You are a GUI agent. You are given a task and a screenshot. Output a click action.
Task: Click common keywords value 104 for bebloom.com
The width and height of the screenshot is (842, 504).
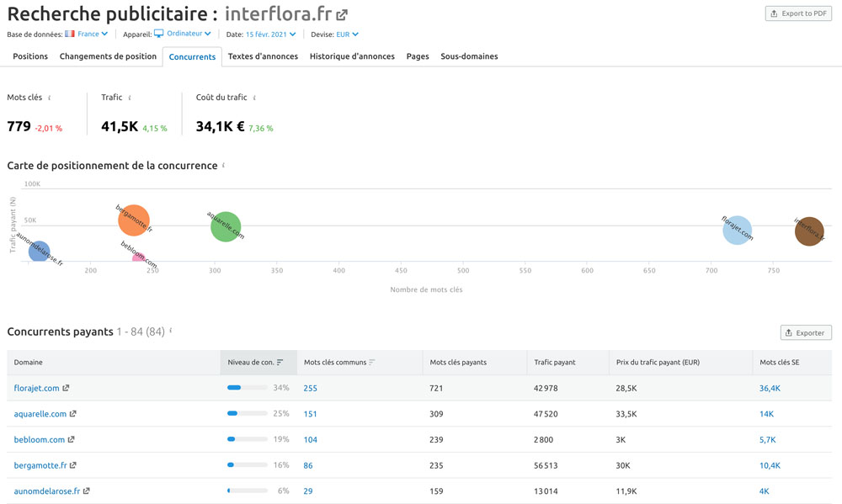[x=311, y=439]
